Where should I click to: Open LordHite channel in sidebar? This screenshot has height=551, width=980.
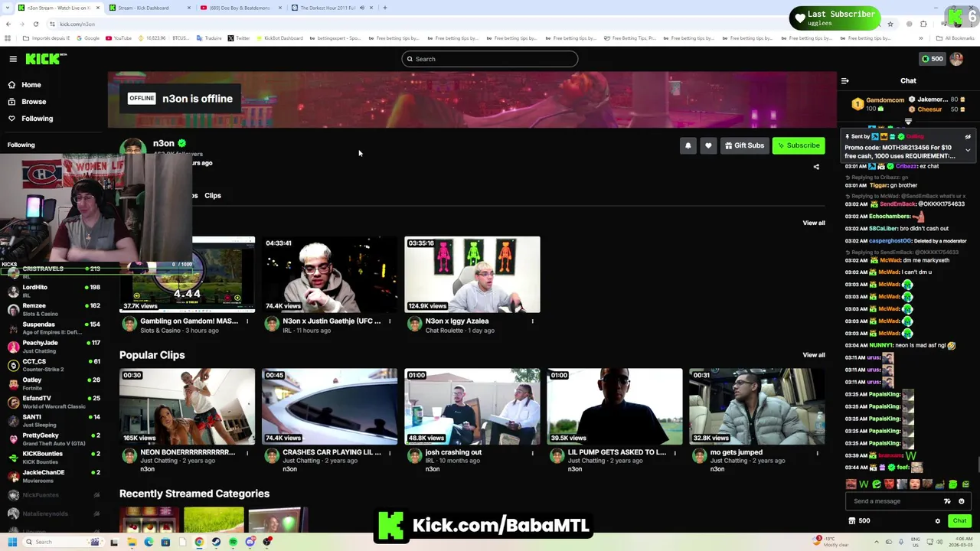pyautogui.click(x=52, y=291)
